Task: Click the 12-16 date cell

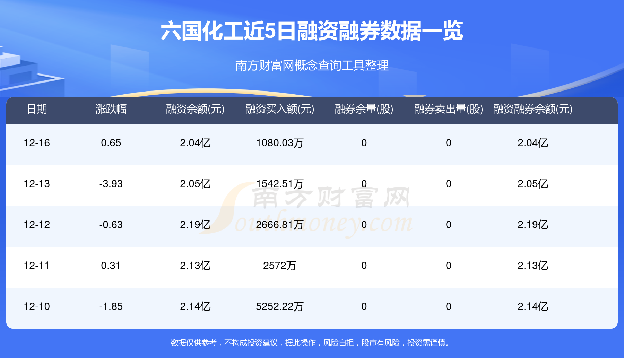Action: (x=37, y=143)
